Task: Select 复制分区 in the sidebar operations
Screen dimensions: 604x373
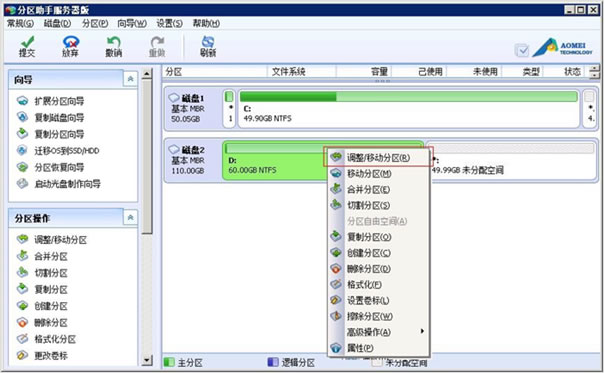Action: pyautogui.click(x=42, y=289)
